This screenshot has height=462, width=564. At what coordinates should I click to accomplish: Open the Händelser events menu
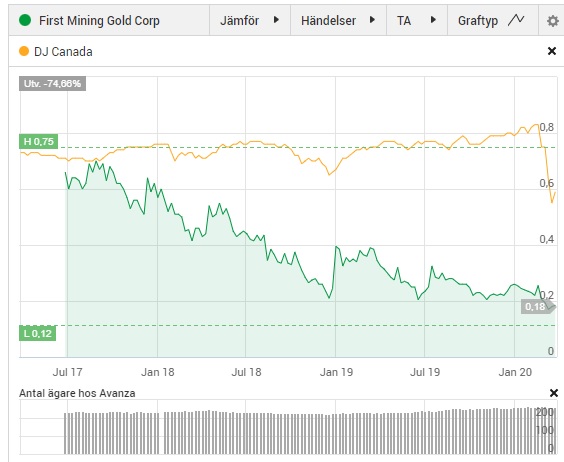[338, 21]
